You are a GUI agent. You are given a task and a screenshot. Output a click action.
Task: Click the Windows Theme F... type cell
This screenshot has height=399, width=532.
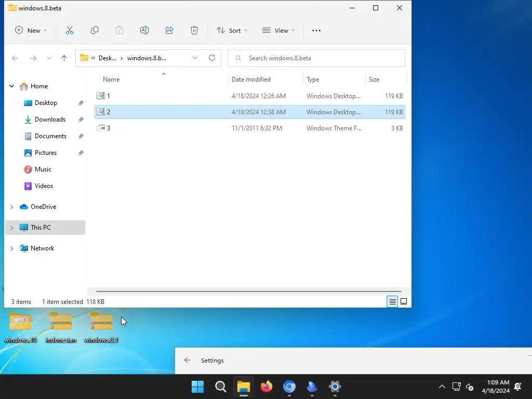click(334, 128)
